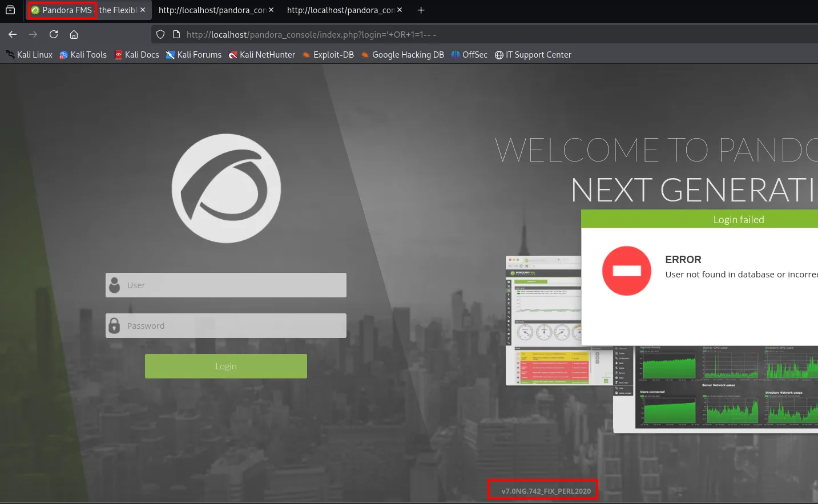Reload the current Pandora page

[54, 34]
